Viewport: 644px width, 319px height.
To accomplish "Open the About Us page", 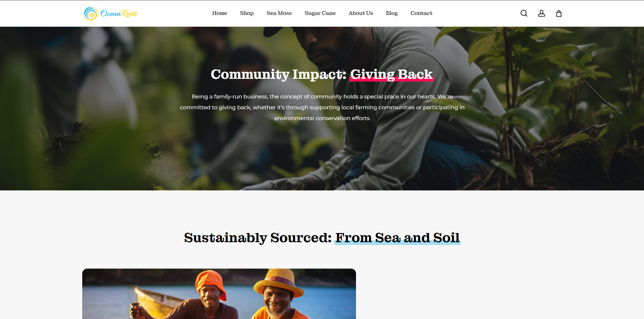I will [x=361, y=13].
